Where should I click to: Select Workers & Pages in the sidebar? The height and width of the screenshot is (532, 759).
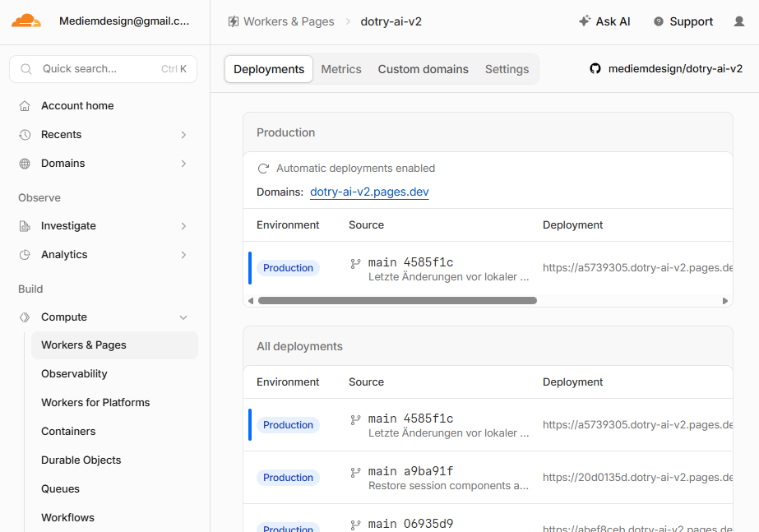point(115,345)
